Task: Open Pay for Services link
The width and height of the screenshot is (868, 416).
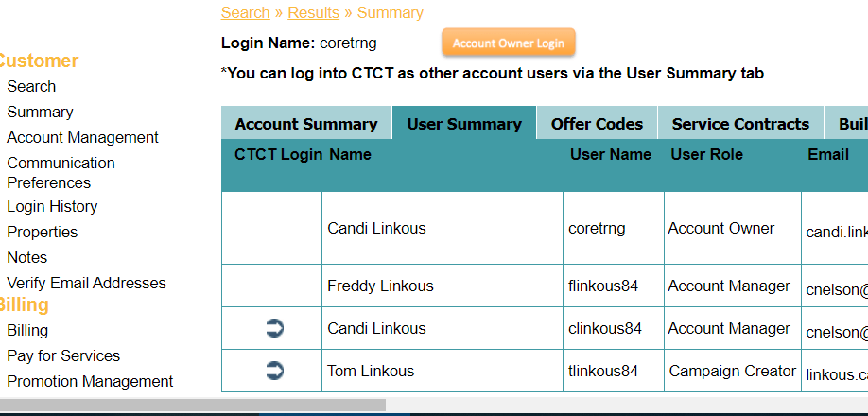Action: 63,355
